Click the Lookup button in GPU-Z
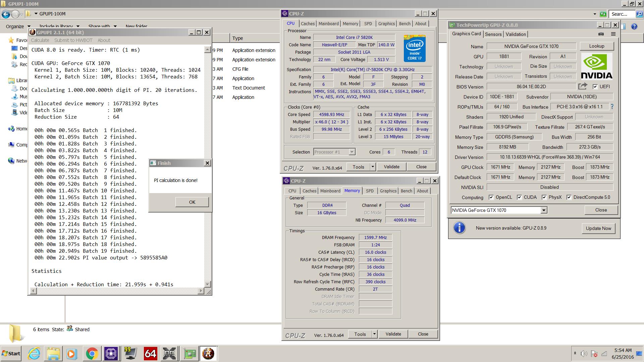This screenshot has height=362, width=644. click(597, 46)
